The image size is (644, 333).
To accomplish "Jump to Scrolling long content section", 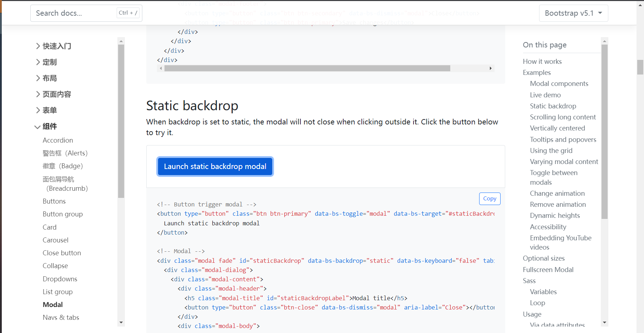I will (563, 117).
